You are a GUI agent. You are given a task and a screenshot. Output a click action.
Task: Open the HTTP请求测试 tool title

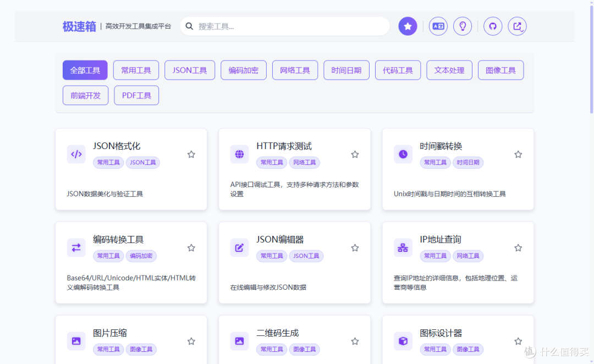284,146
